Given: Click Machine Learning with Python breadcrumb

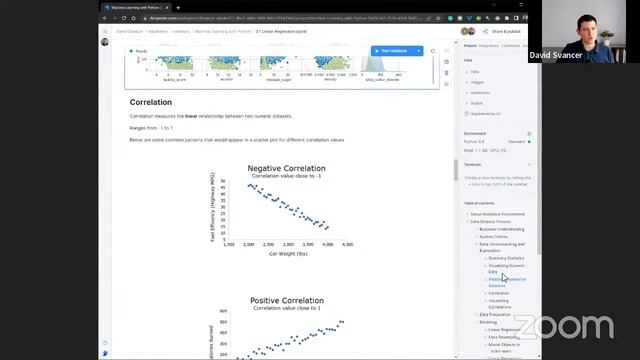Looking at the screenshot, I should click(x=222, y=31).
